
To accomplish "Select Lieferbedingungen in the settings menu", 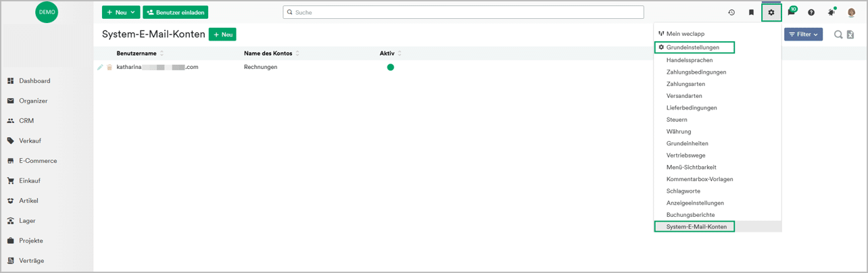I will [692, 107].
